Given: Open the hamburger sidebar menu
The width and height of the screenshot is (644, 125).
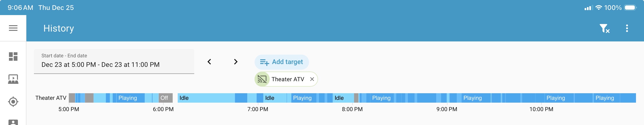Looking at the screenshot, I should [13, 28].
